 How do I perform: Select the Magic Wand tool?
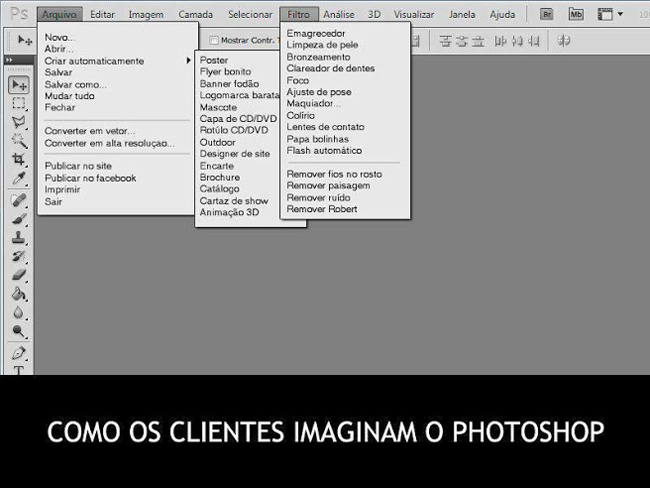[x=19, y=141]
